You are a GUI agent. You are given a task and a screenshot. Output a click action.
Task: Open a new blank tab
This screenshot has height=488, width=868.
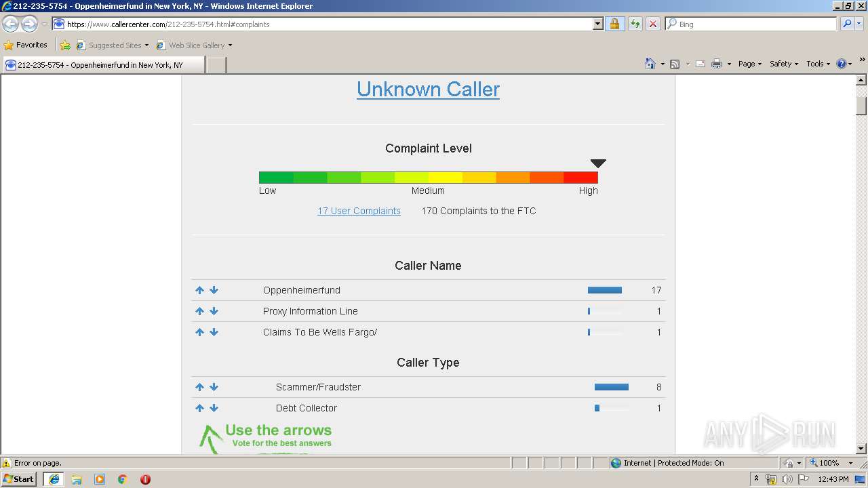216,65
